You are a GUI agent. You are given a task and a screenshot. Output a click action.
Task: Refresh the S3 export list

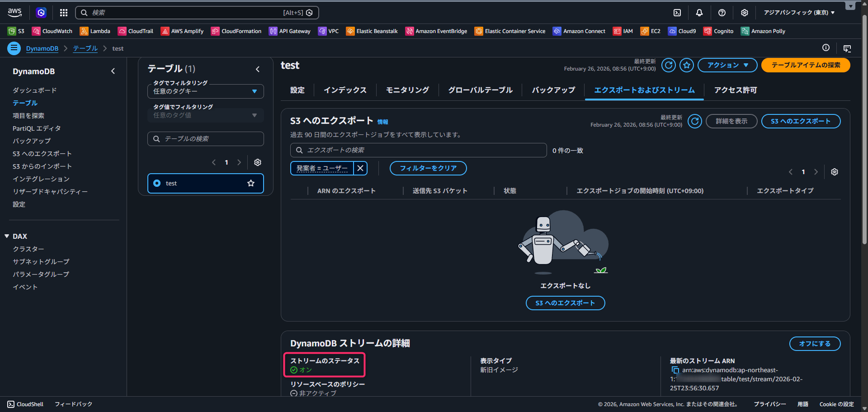coord(695,121)
